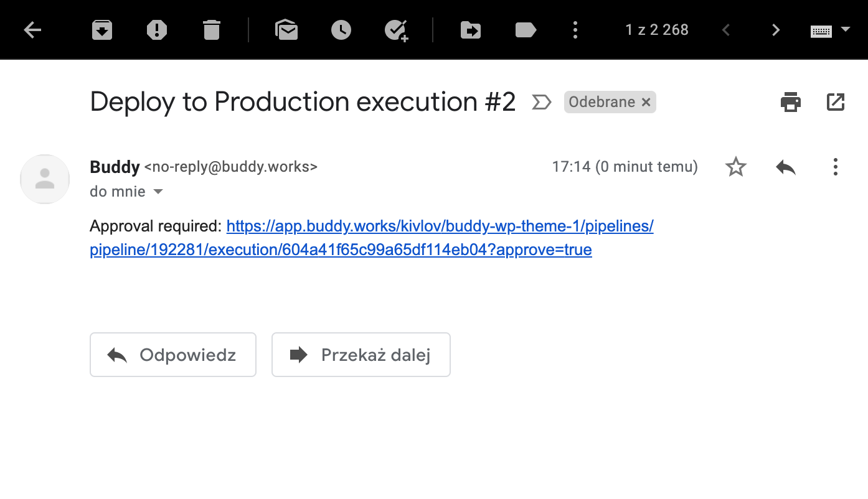Move the email to a folder

471,30
